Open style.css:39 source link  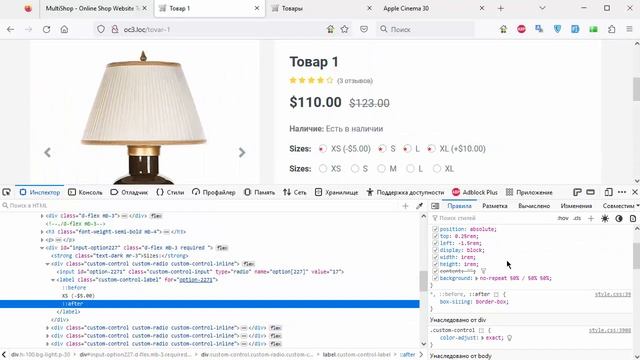click(613, 294)
